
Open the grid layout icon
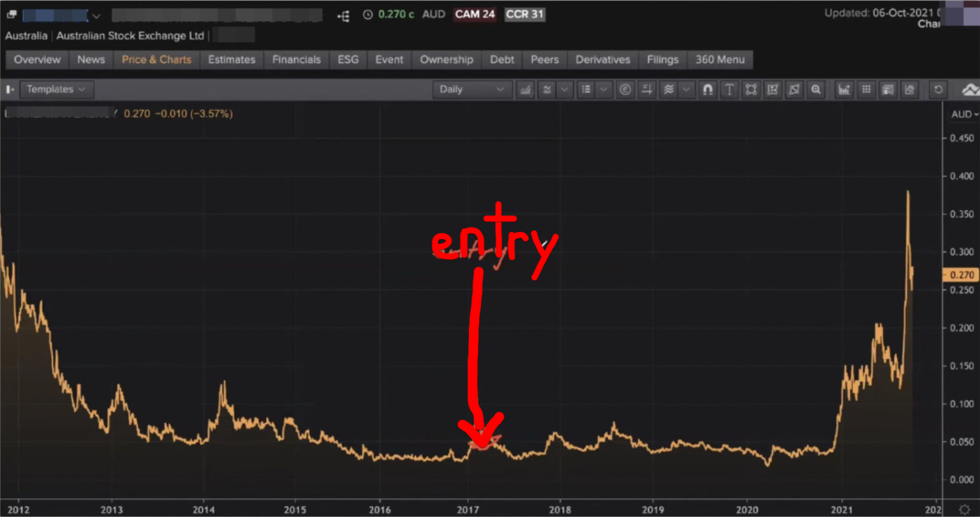click(x=866, y=89)
